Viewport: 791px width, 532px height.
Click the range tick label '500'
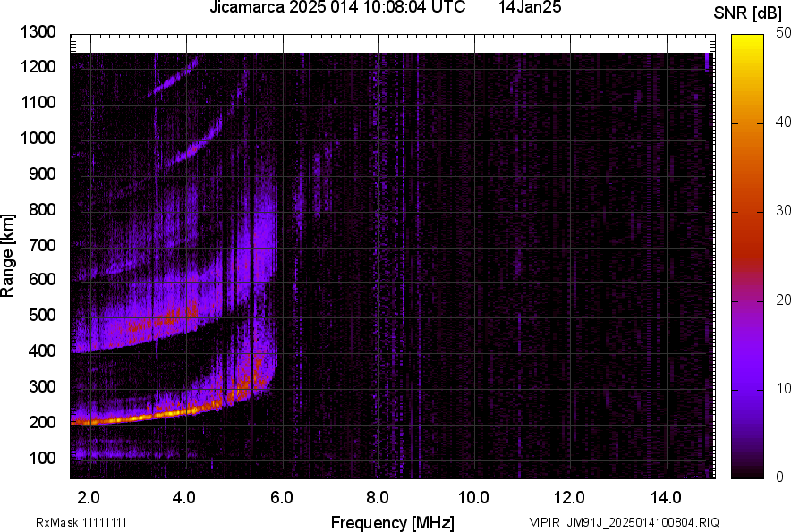(x=42, y=315)
